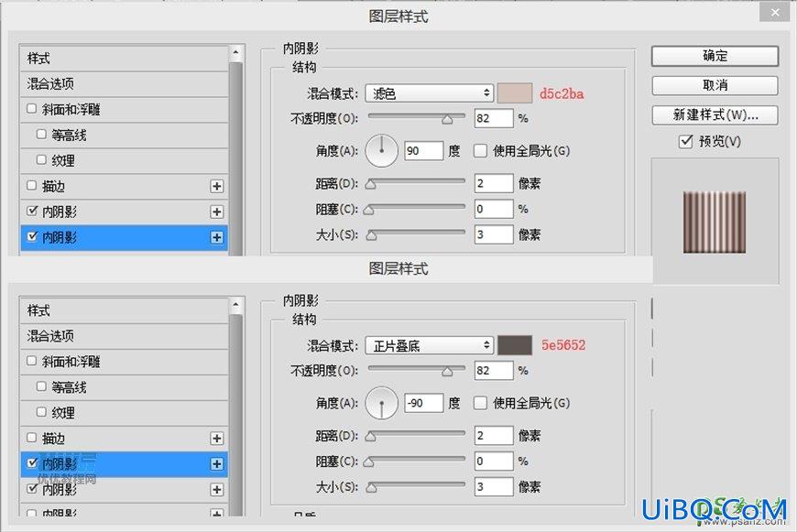
Task: Click 阻塞 field showing 0 in 正片叠底 dialog
Action: pos(494,461)
